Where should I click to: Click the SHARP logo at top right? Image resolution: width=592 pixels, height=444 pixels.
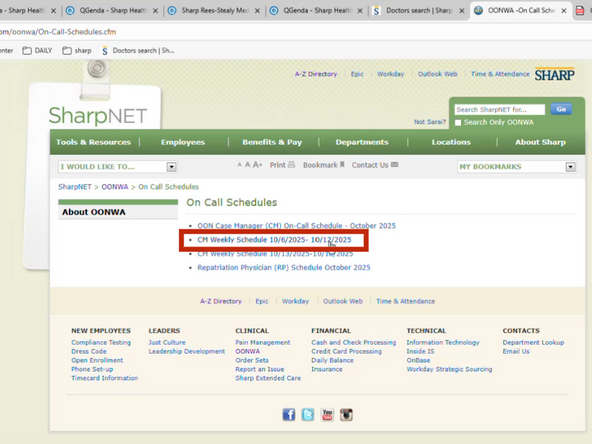click(554, 75)
